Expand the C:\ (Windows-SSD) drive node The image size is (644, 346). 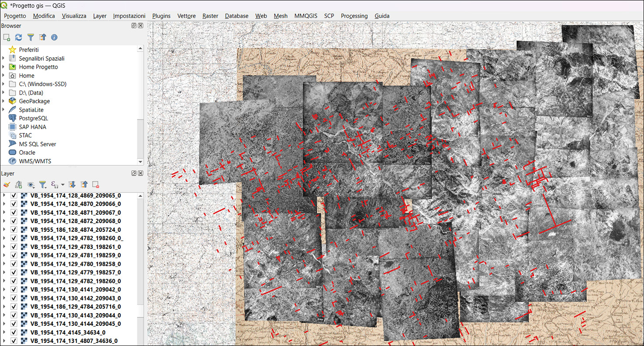(3, 84)
